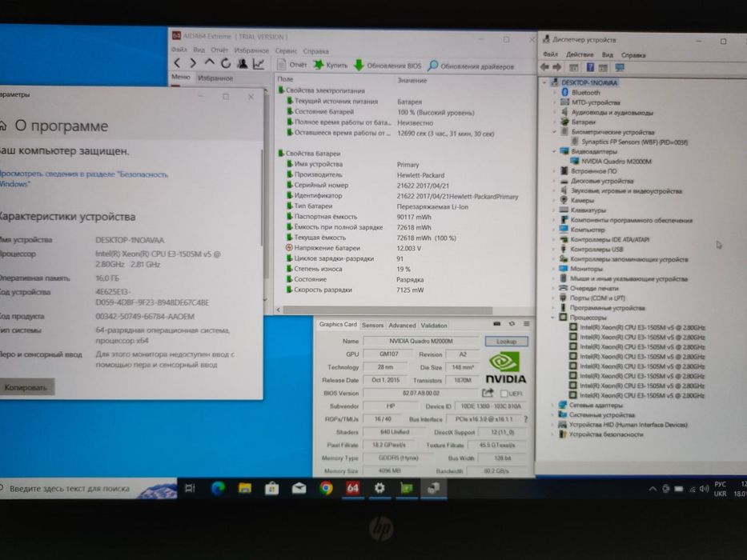Open Microsoft Edge from the taskbar
Image resolution: width=747 pixels, height=560 pixels.
218,488
